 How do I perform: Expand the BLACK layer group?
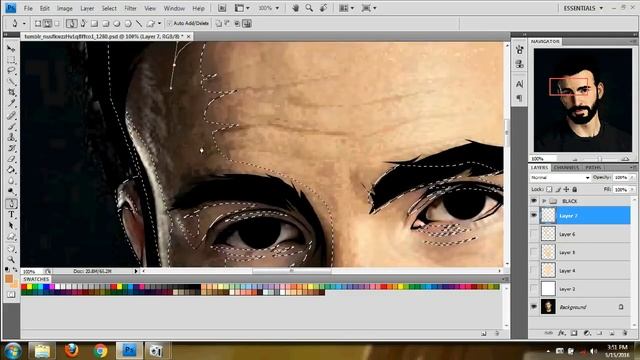point(544,201)
